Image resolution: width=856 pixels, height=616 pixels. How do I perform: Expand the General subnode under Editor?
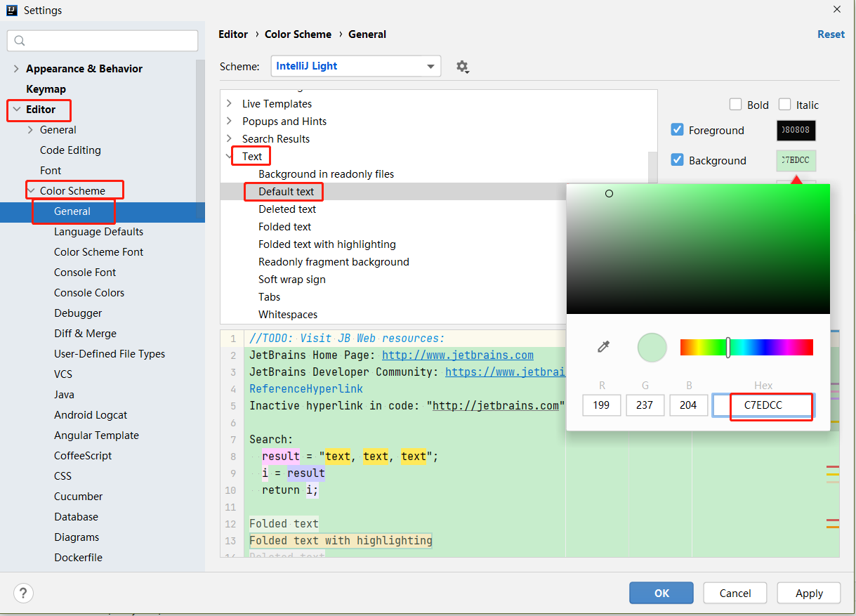coord(30,130)
